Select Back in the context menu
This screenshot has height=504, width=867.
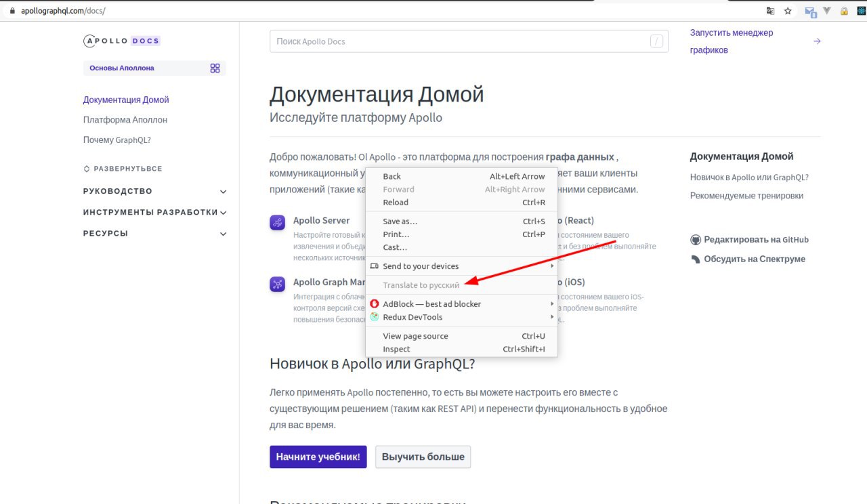coord(461,176)
